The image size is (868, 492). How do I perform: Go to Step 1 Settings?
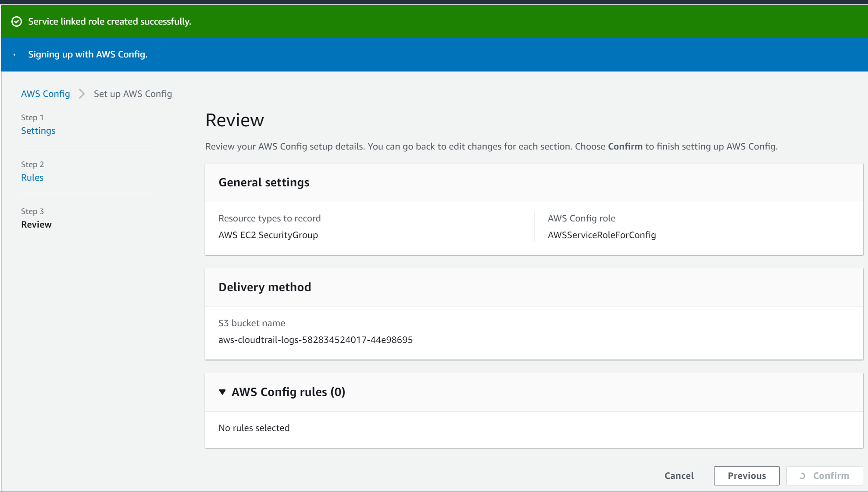[x=38, y=131]
